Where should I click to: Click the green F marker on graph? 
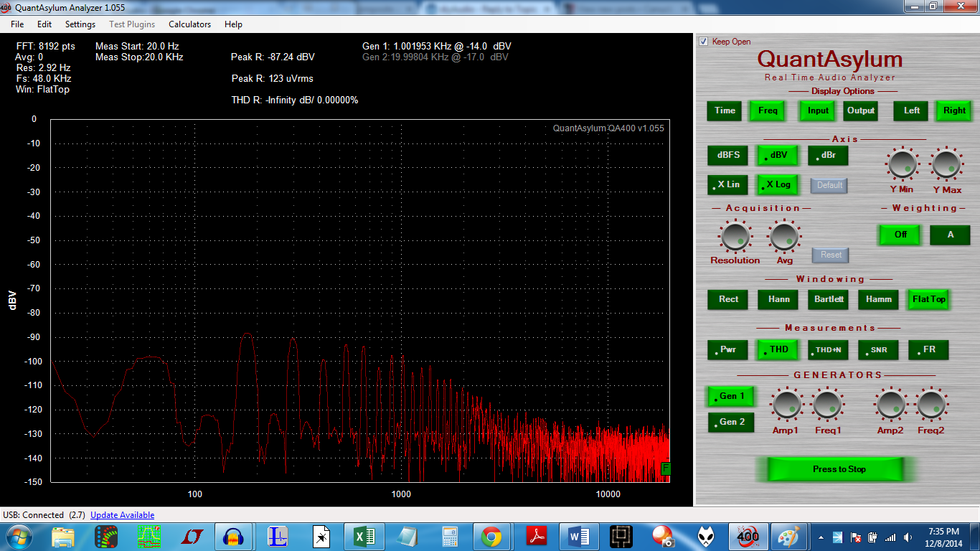665,468
